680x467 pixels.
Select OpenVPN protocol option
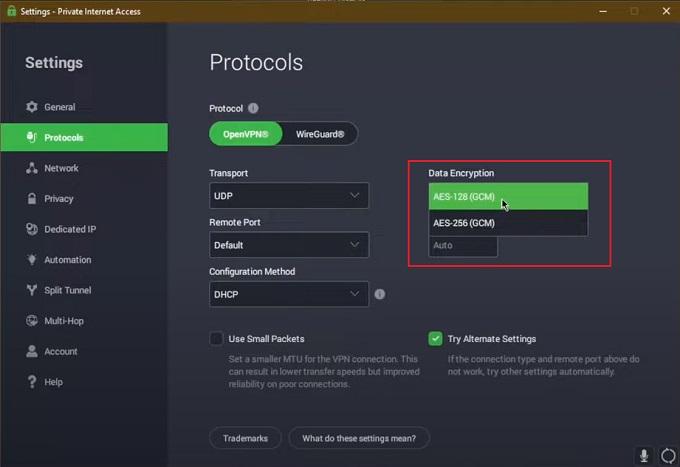[x=245, y=134]
